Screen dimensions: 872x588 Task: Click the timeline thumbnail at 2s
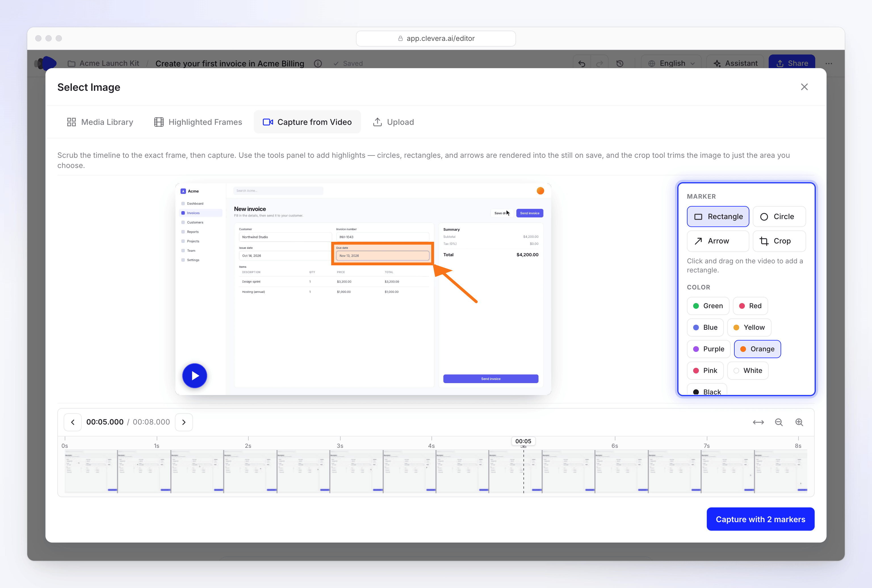pos(250,471)
